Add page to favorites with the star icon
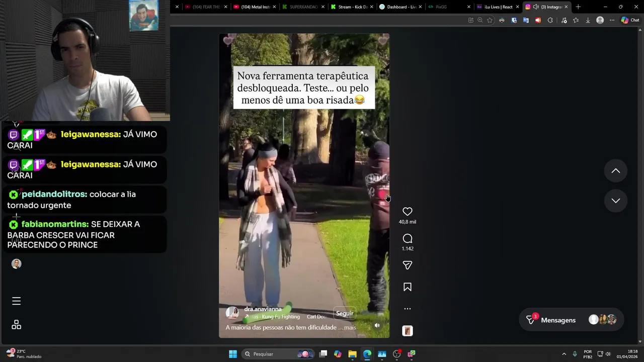This screenshot has height=362, width=644. [490, 20]
